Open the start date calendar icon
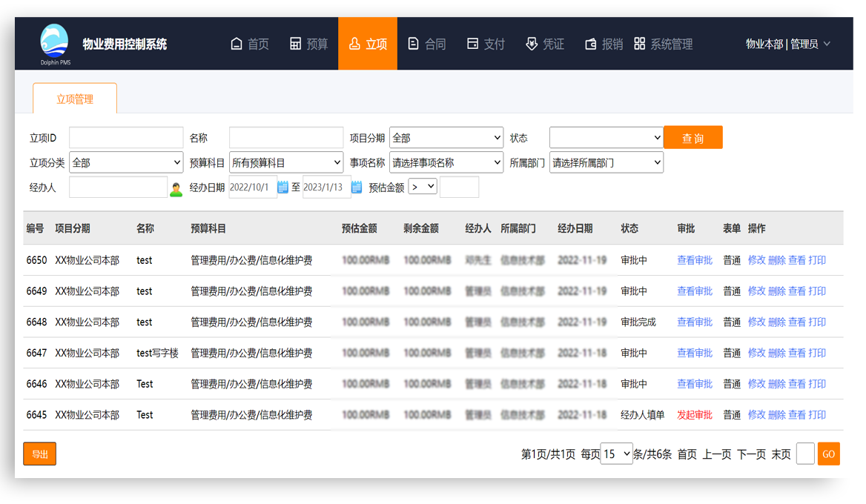The width and height of the screenshot is (866, 504). tap(282, 188)
